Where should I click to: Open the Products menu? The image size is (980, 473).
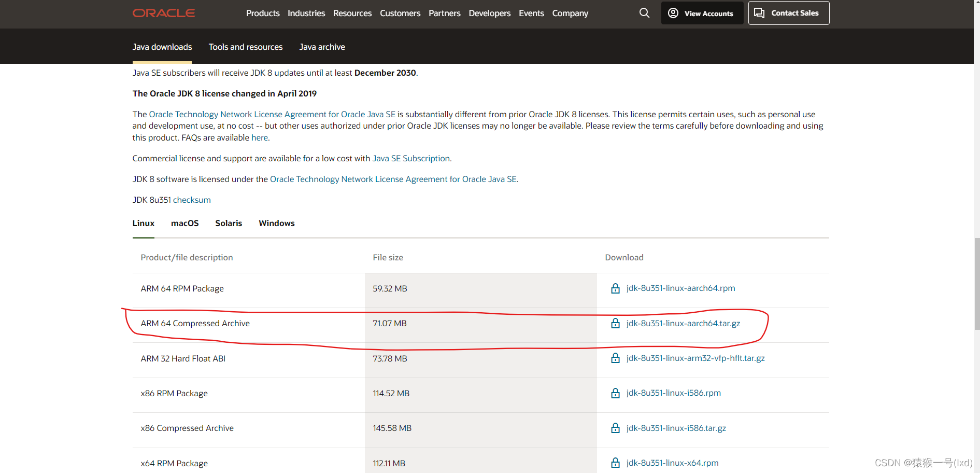pos(263,13)
